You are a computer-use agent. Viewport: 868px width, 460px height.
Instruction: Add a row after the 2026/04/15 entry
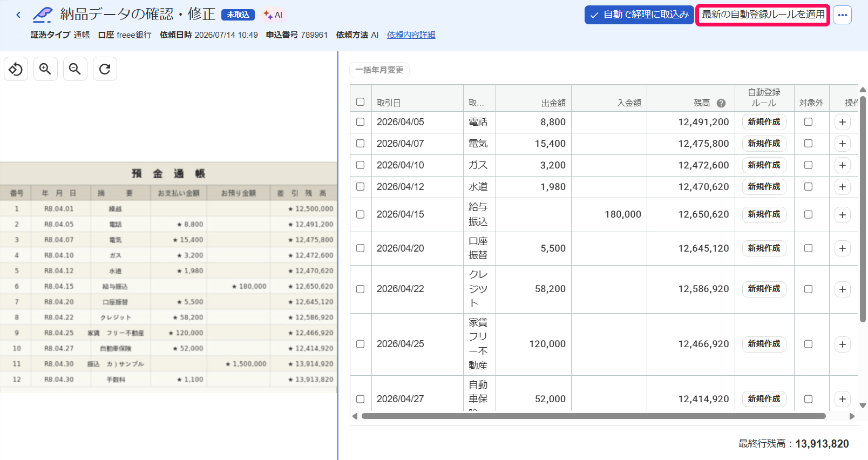click(x=843, y=215)
